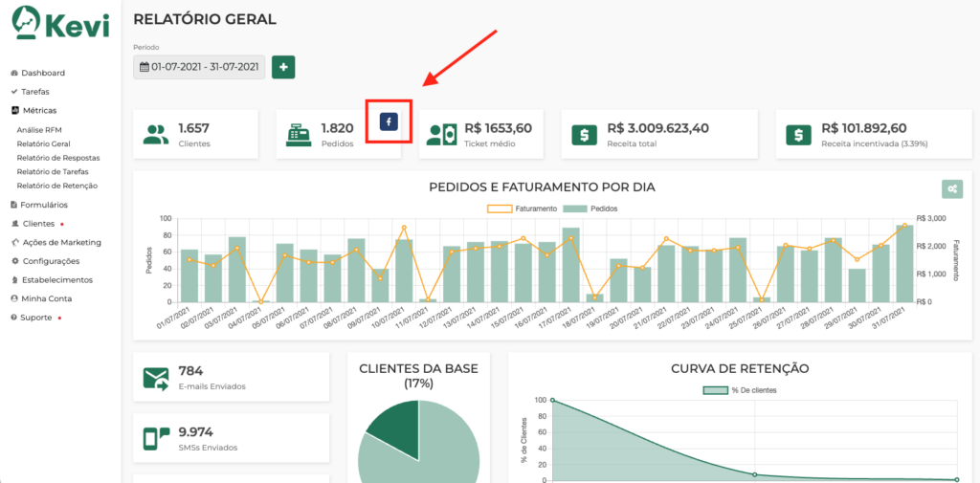Screen dimensions: 980x483
Task: Open Relatório de Tarefas
Action: [53, 171]
